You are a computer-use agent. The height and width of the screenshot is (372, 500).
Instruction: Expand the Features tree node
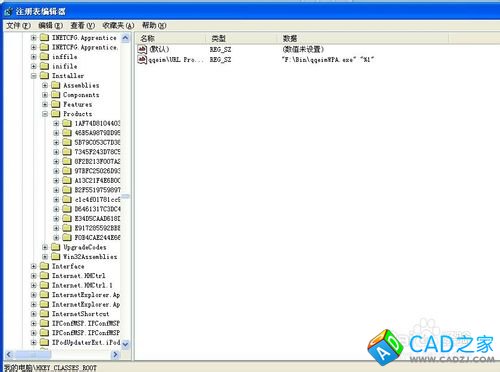click(45, 105)
